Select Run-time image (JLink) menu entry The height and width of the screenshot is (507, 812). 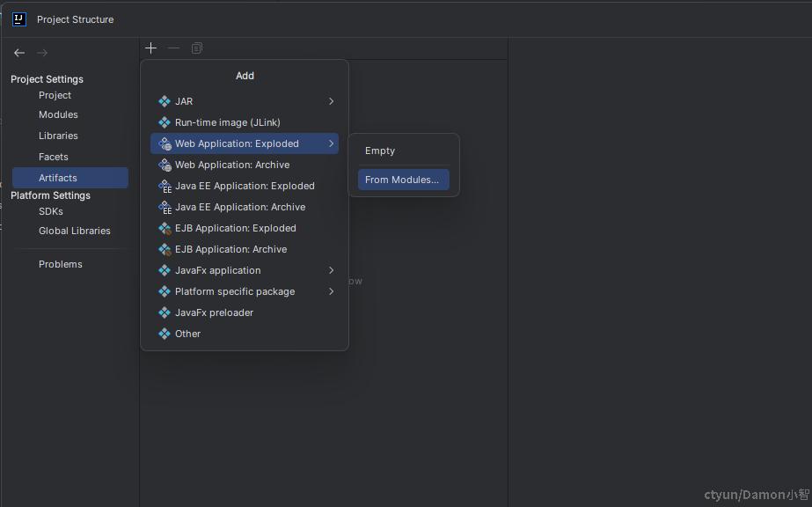pos(245,122)
